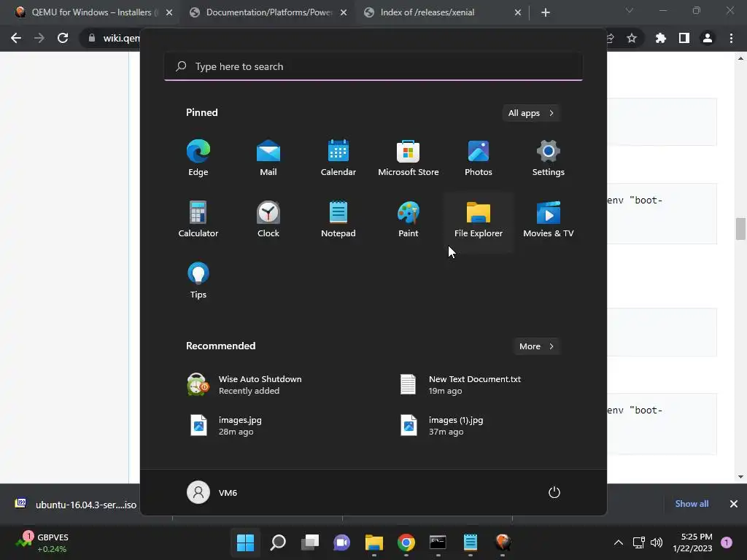Open Chrome tab search dropdown chevron
Image resolution: width=747 pixels, height=560 pixels.
point(630,10)
